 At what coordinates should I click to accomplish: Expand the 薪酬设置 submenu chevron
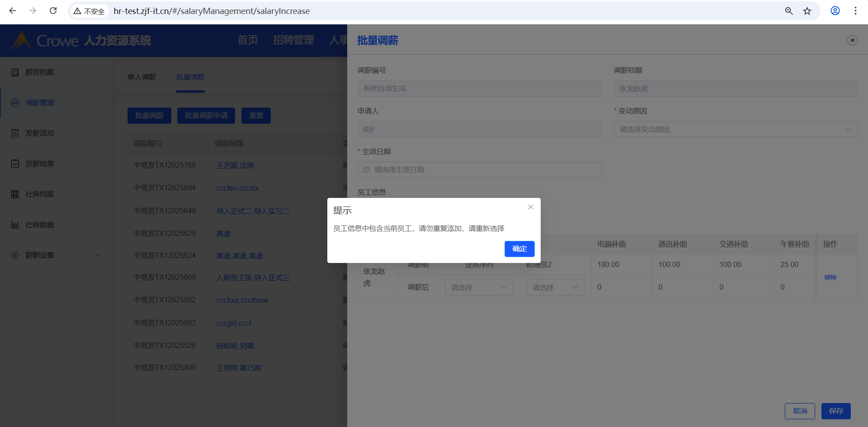coord(99,255)
